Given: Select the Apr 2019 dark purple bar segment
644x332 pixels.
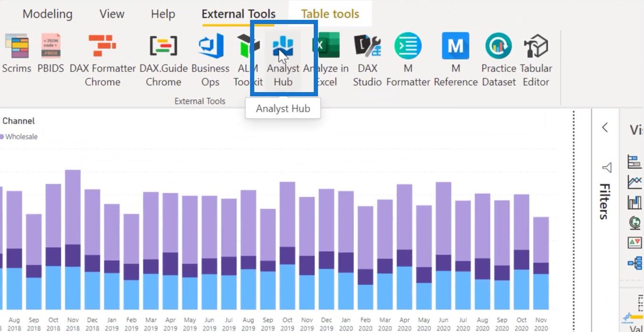Looking at the screenshot, I should click(170, 264).
